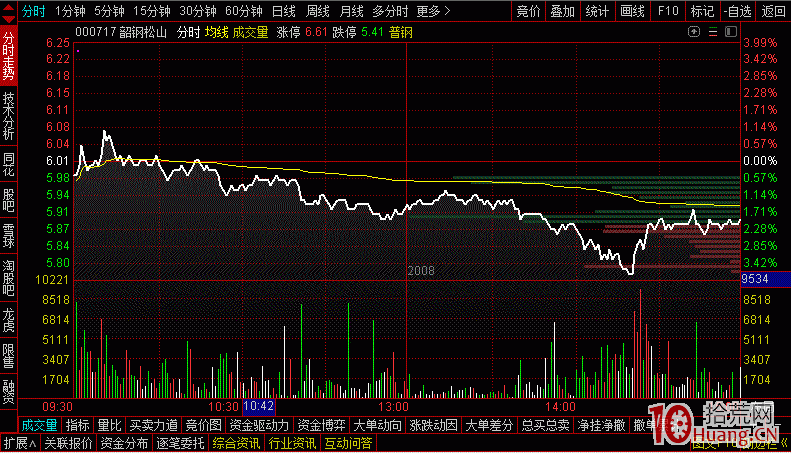Viewport: 791px width, 454px height.
Task: Switch to 60分钟 period
Action: point(244,11)
